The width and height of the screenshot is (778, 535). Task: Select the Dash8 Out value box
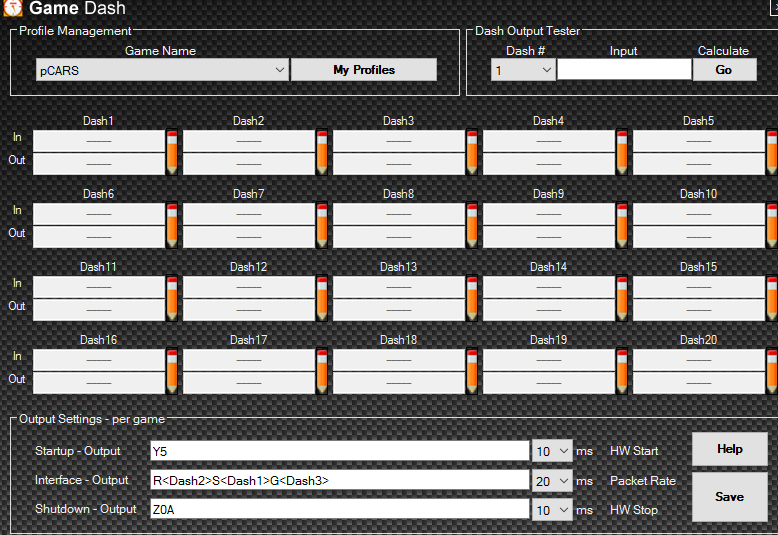(x=399, y=237)
